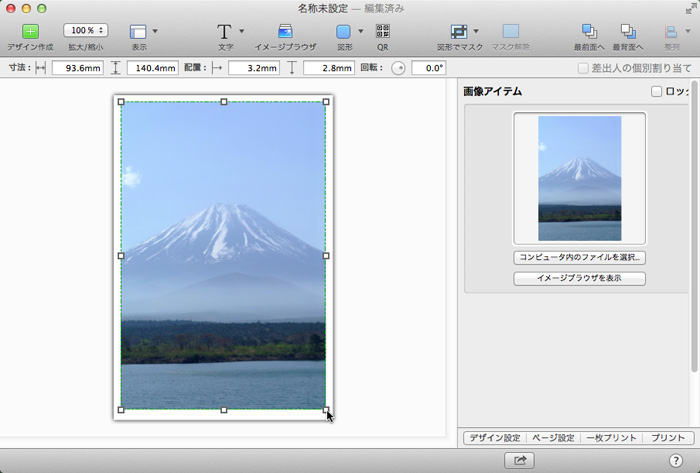Click the rotation angle dial
The height and width of the screenshot is (473, 700).
coord(398,68)
